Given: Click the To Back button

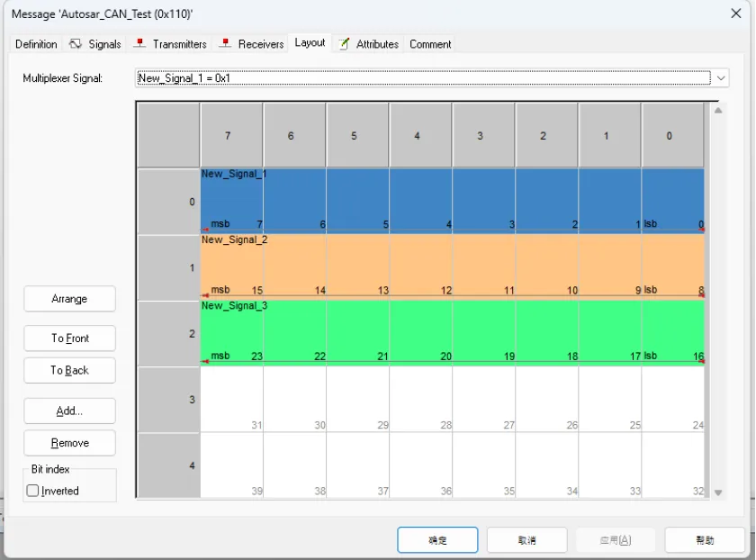Looking at the screenshot, I should (x=70, y=370).
